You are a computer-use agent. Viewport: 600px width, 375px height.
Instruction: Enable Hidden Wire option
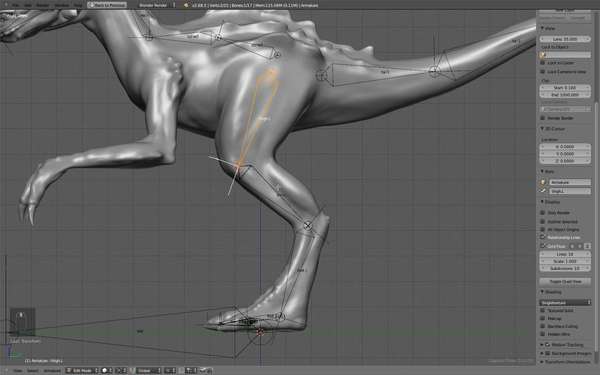coord(543,334)
